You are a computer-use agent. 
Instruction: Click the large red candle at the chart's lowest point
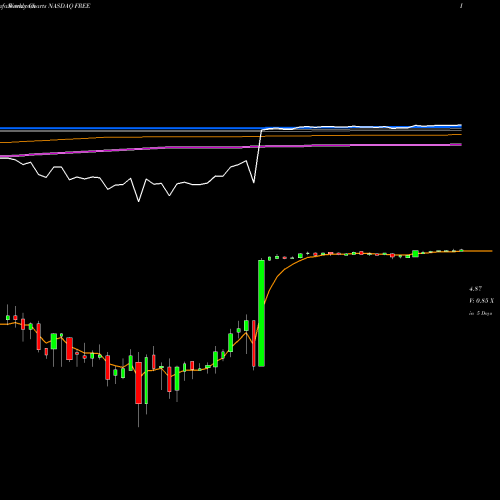[138, 383]
